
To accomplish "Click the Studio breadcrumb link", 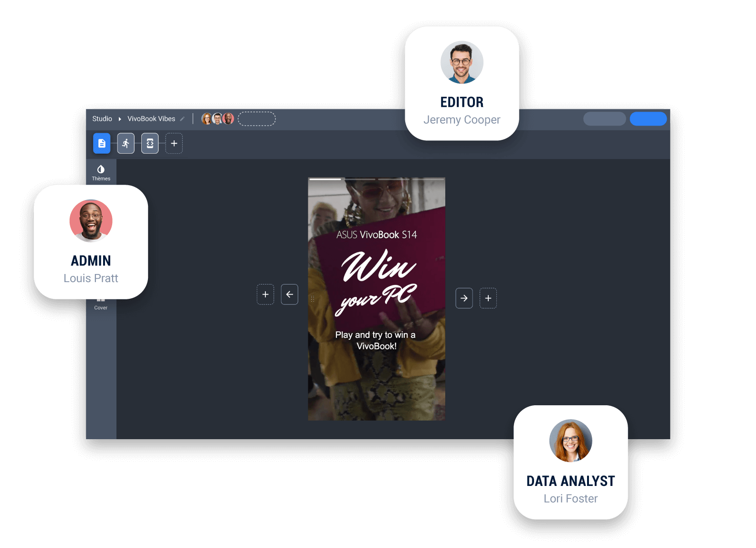I will coord(102,119).
